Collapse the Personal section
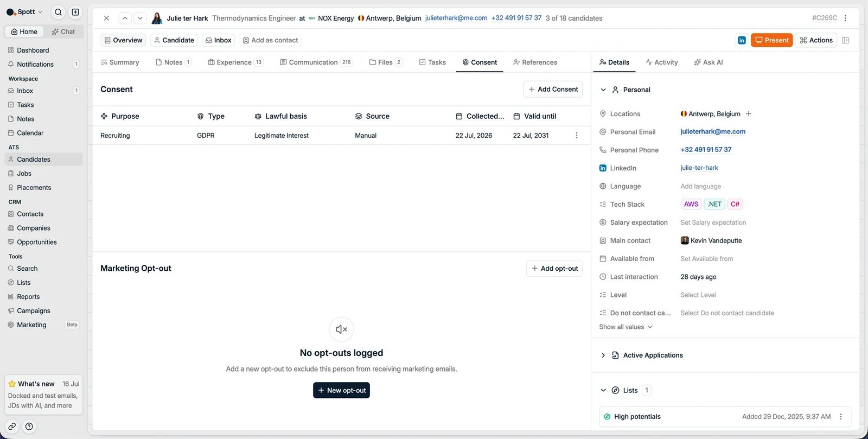This screenshot has height=439, width=868. pos(603,90)
